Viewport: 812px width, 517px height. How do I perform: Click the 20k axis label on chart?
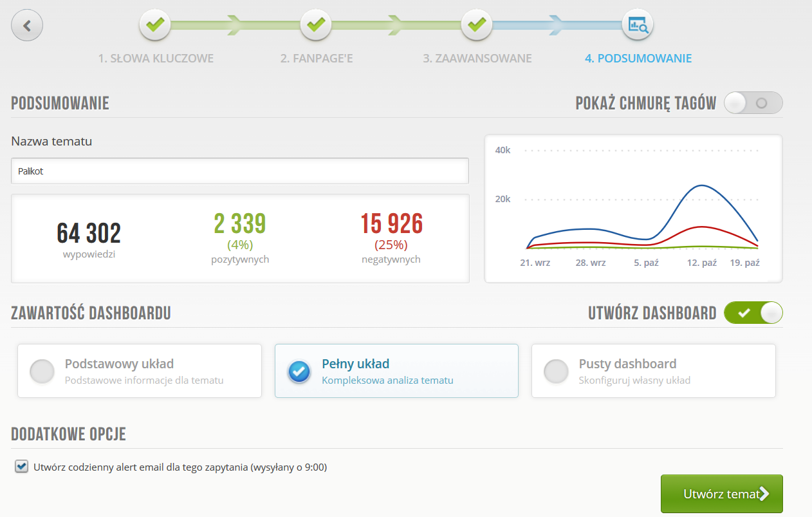pos(503,199)
